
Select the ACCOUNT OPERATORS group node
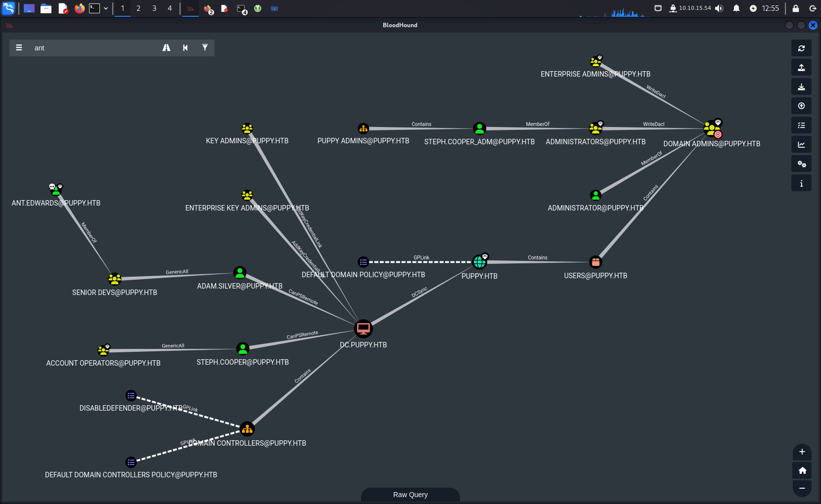click(103, 350)
